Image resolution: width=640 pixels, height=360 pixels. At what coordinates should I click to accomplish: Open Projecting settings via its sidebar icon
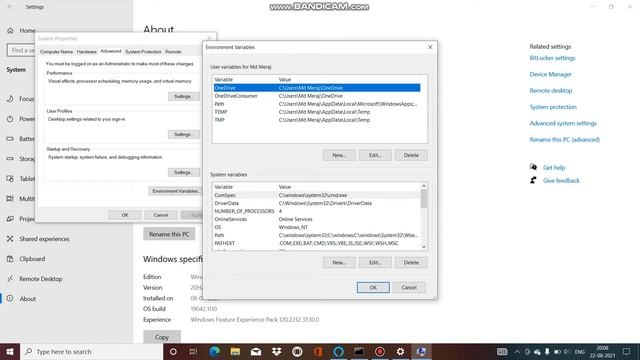click(x=10, y=219)
